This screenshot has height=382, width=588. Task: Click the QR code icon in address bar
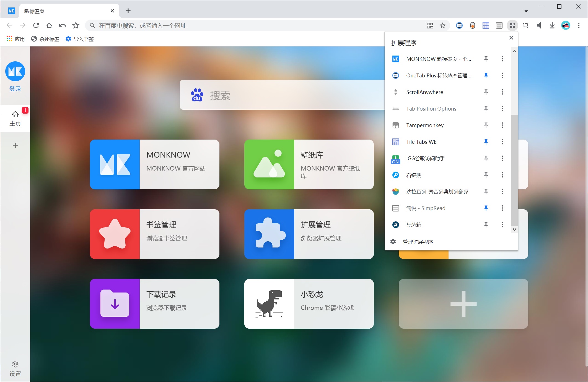point(429,26)
